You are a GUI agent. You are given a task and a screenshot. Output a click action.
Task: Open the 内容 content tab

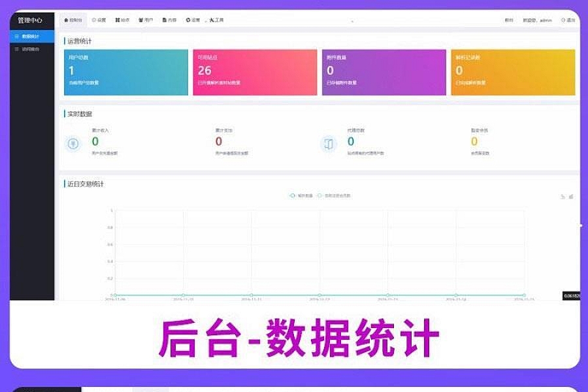click(169, 20)
